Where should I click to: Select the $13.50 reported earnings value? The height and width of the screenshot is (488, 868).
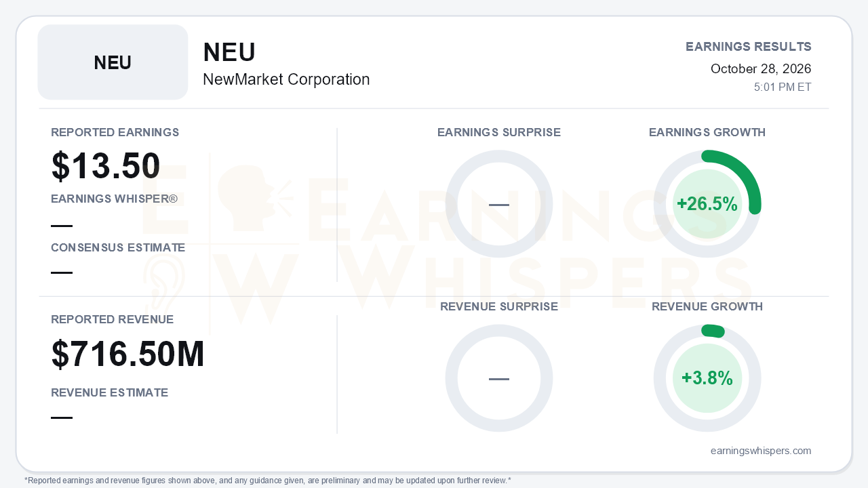(x=106, y=166)
